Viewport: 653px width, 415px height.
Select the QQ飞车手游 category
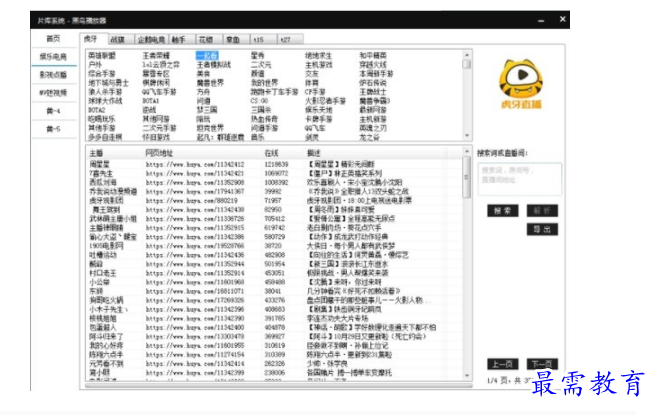(160, 92)
